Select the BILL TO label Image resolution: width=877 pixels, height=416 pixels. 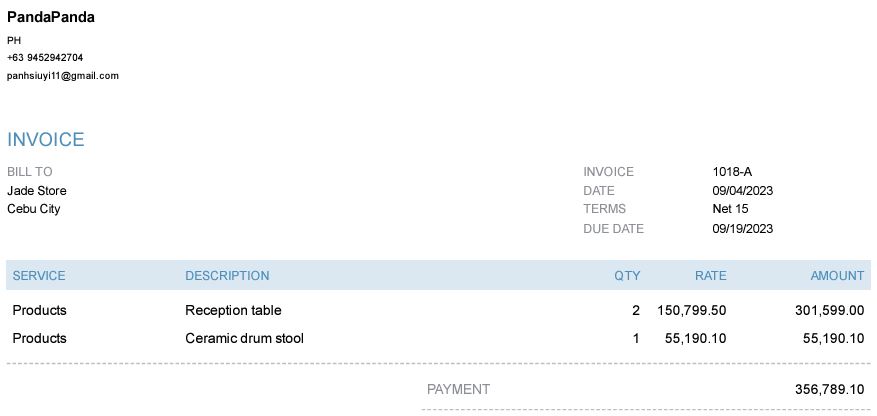[x=30, y=172]
